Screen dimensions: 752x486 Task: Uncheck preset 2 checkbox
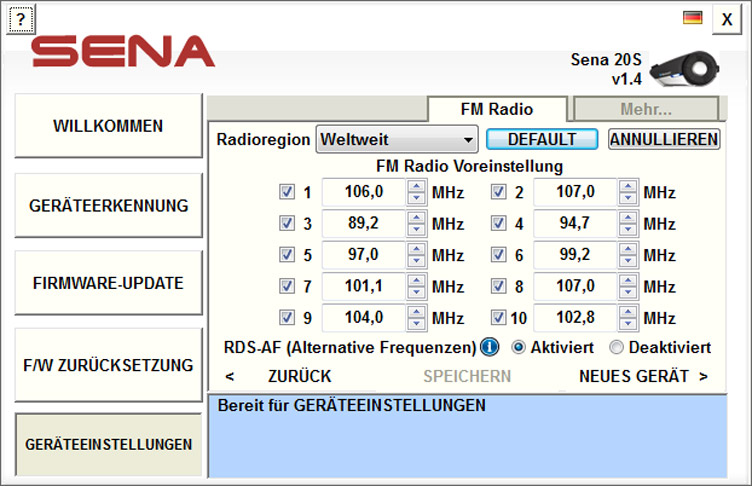pyautogui.click(x=498, y=192)
